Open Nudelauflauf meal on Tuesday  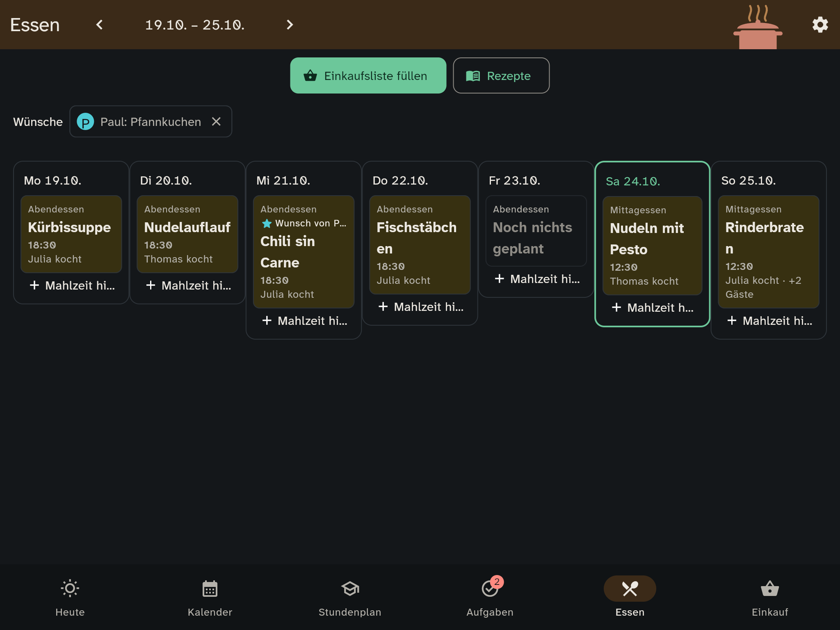pyautogui.click(x=187, y=234)
